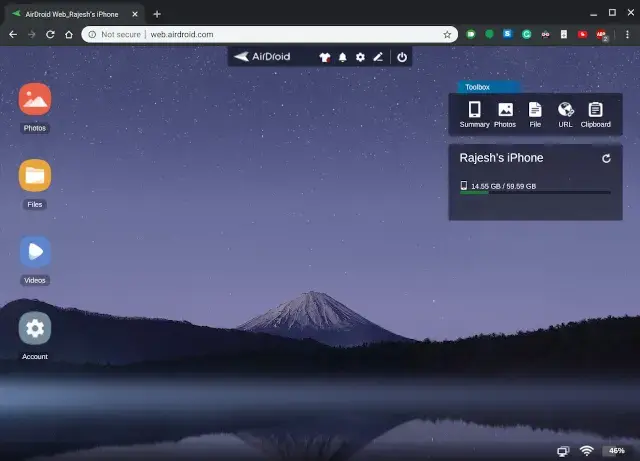Image resolution: width=640 pixels, height=461 pixels.
Task: Click the web.airdroid.com address bar
Action: coord(269,34)
